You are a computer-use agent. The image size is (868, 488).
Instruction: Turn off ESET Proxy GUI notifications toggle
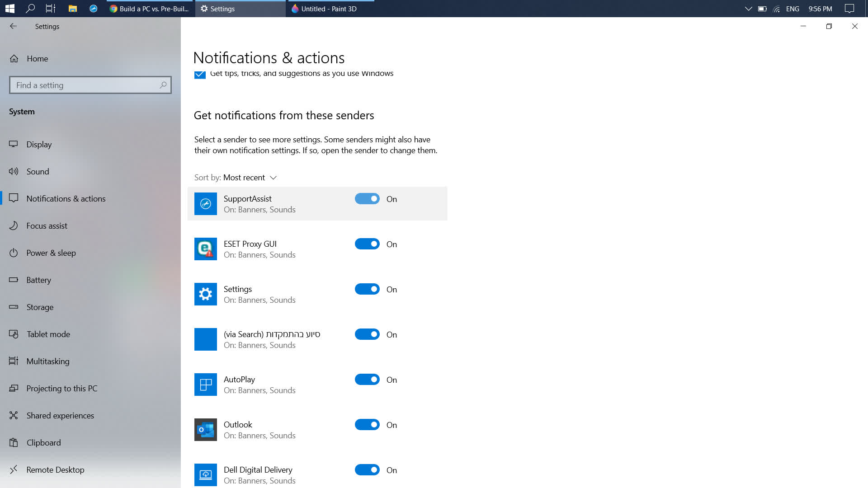click(367, 244)
